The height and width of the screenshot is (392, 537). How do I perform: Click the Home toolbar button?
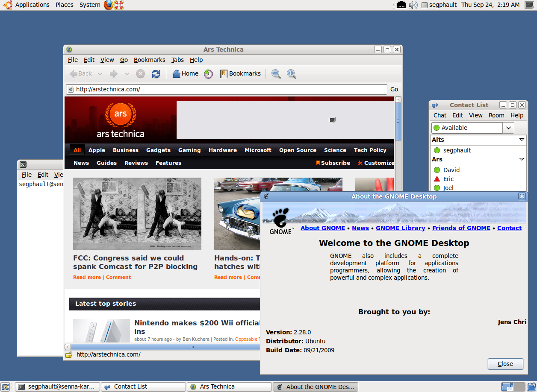[185, 73]
